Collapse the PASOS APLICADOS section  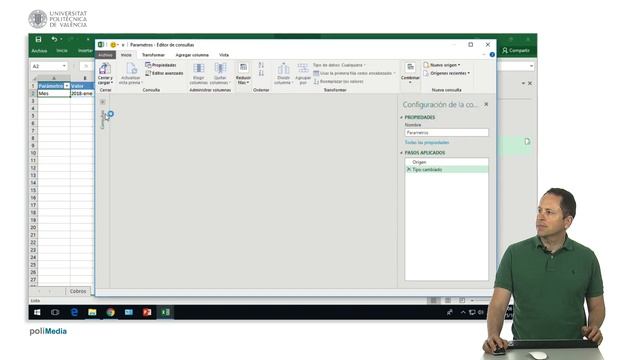402,153
